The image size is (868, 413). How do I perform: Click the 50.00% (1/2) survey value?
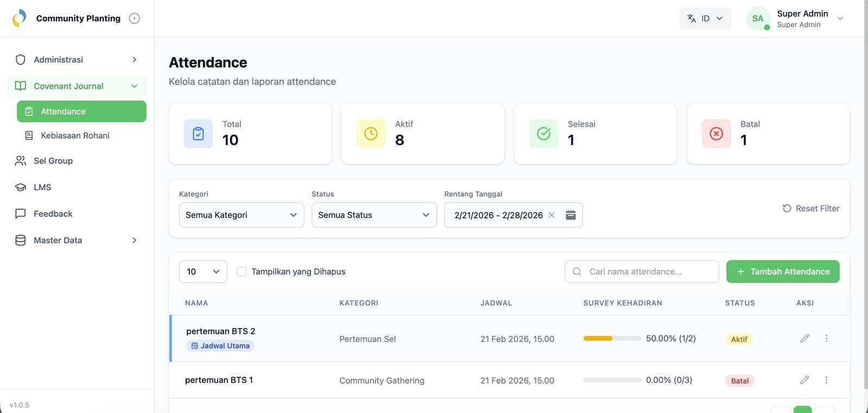pos(671,338)
